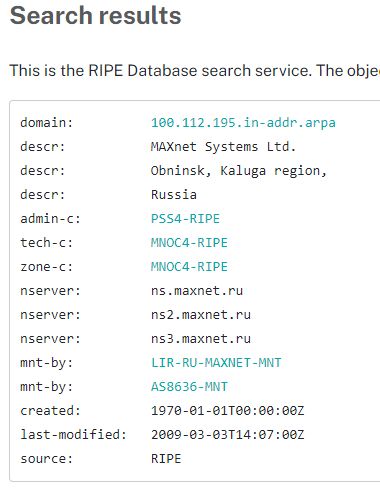This screenshot has width=380, height=488.
Task: Click the source: attribute label
Action: click(x=46, y=459)
